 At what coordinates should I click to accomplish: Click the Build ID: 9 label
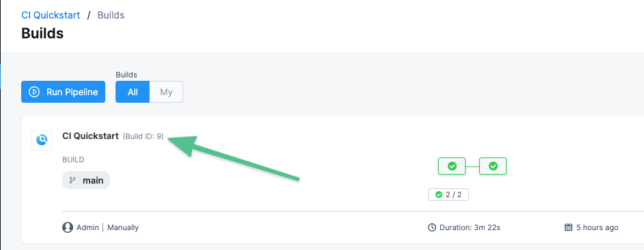(x=143, y=136)
